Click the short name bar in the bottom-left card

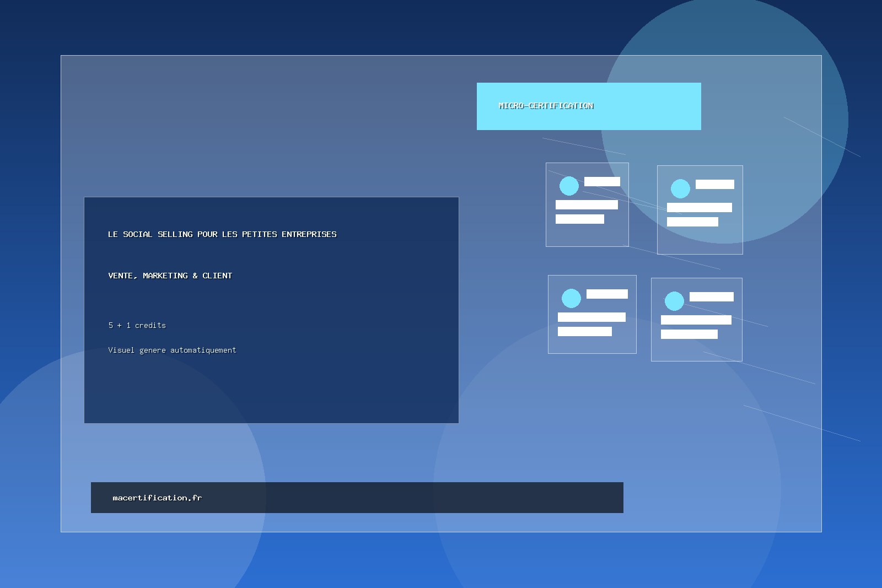click(607, 294)
